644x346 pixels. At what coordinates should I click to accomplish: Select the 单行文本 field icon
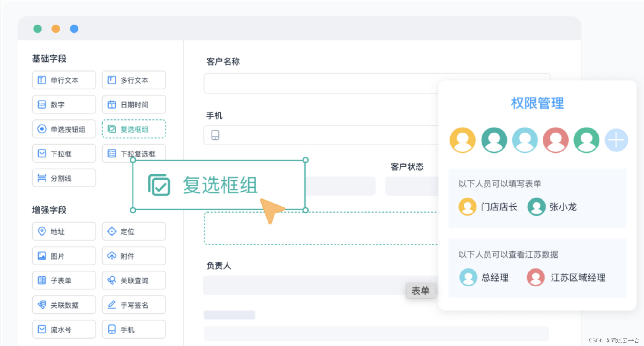[x=42, y=80]
